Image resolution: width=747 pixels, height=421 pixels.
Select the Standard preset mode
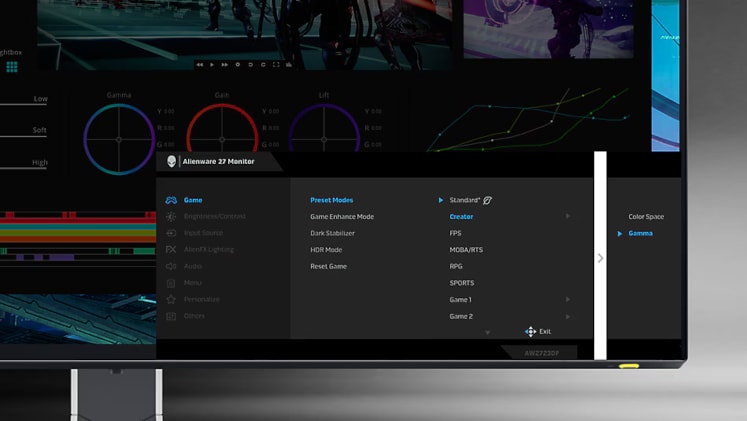[464, 200]
